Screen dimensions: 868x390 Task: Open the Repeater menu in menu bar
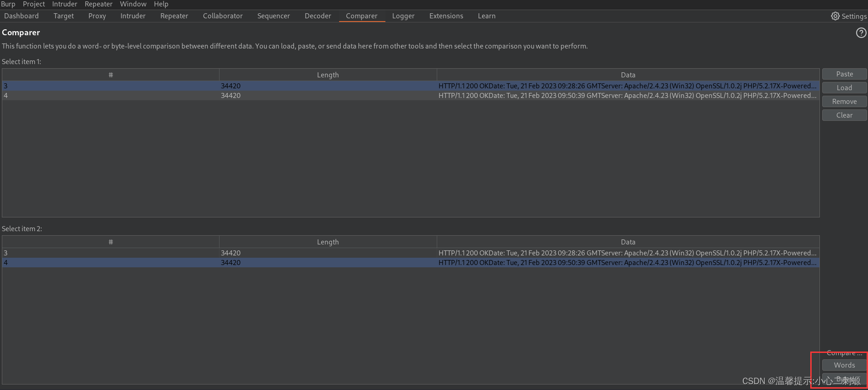99,4
